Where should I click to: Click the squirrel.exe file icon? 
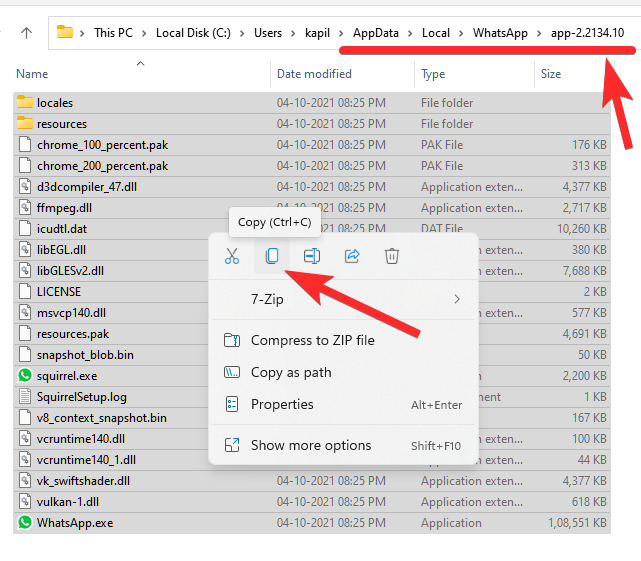tap(25, 376)
